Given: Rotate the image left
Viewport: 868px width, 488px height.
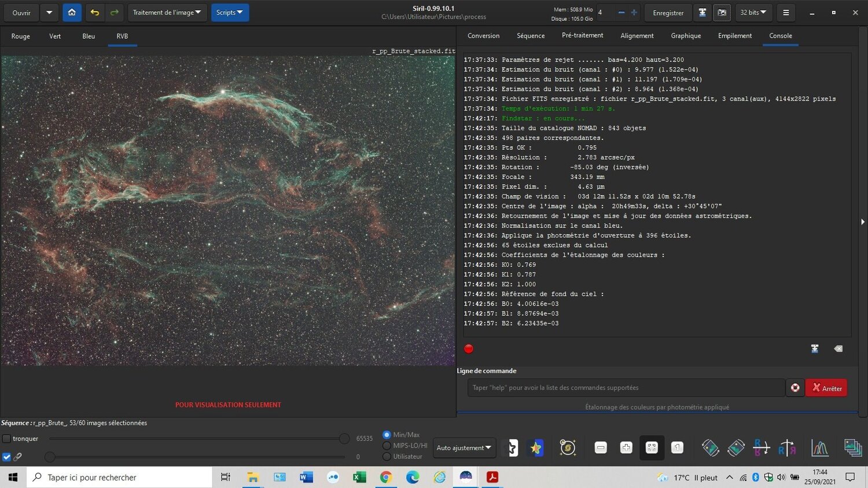Looking at the screenshot, I should click(711, 447).
